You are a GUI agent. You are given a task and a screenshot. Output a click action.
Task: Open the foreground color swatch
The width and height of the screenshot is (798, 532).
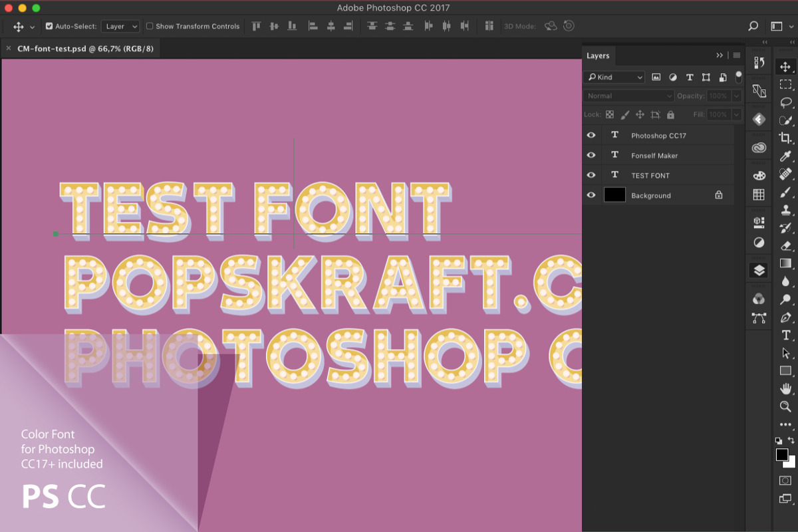click(782, 455)
